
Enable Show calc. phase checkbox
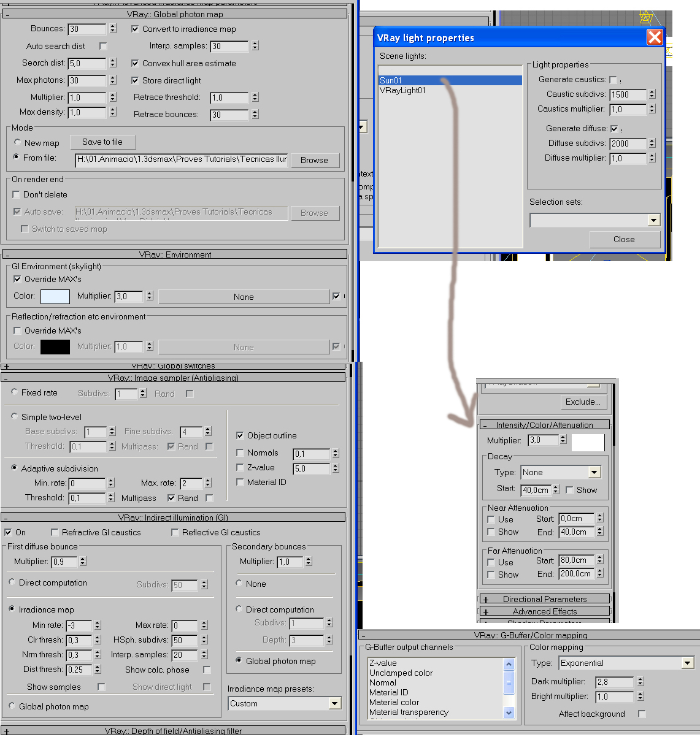[207, 670]
